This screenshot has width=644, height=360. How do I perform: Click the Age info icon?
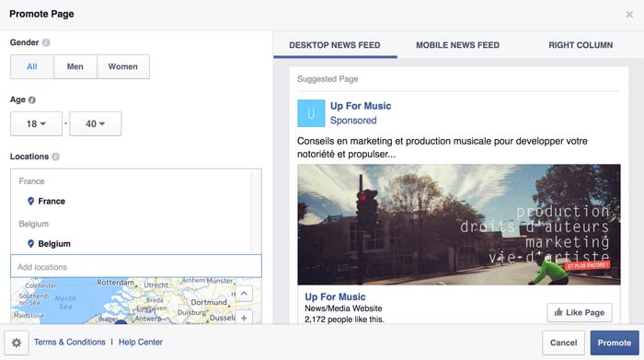pyautogui.click(x=32, y=99)
